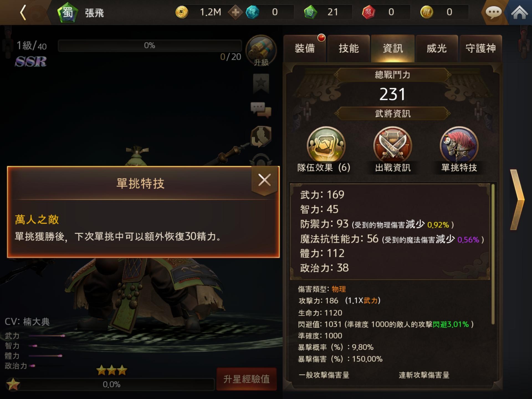Close the 單挑特技 popup
This screenshot has width=532, height=399.
[264, 180]
